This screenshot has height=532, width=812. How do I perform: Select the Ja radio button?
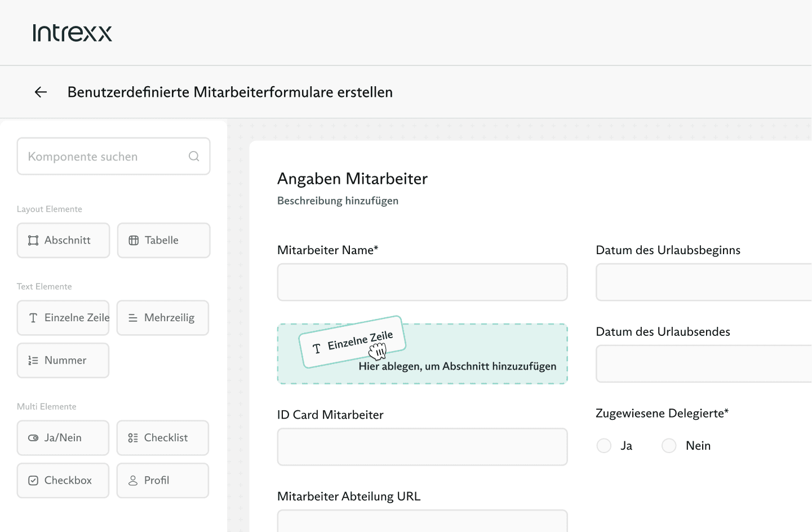[604, 446]
